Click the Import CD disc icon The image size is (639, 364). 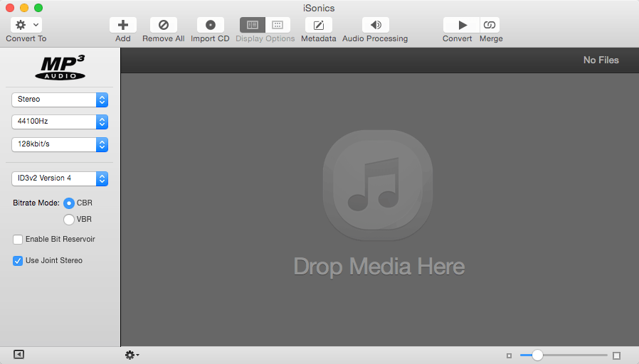pyautogui.click(x=211, y=25)
